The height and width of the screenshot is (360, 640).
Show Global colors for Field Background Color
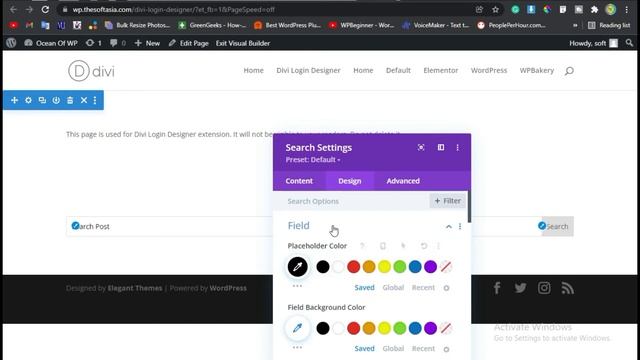pos(393,349)
